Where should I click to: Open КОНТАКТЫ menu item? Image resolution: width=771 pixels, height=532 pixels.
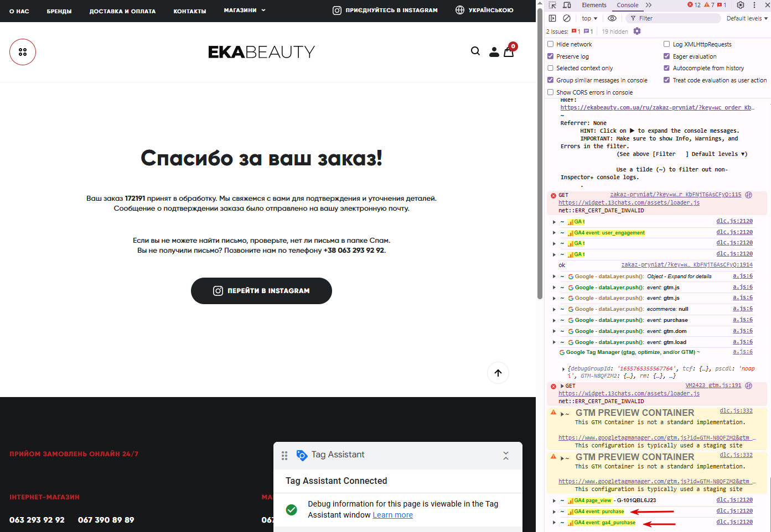pyautogui.click(x=190, y=11)
